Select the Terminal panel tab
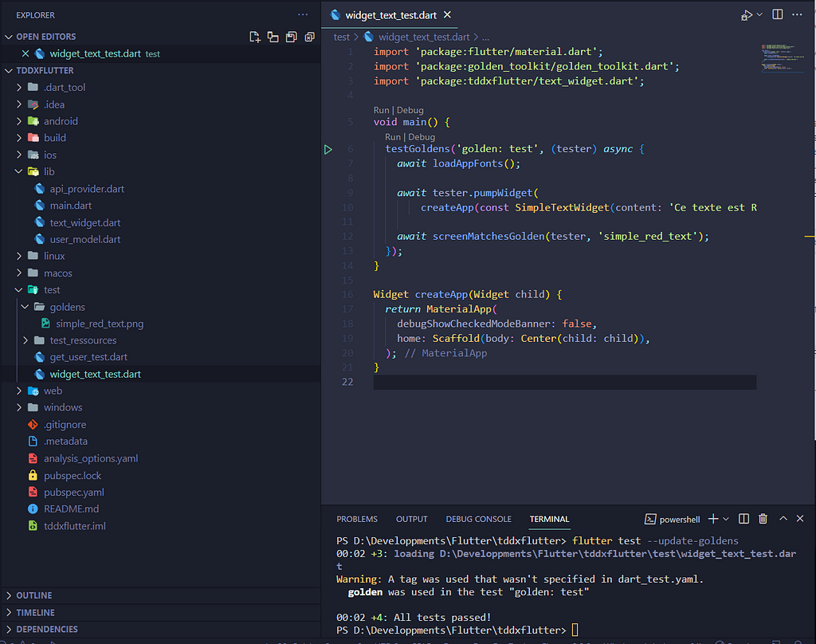Viewport: 816px width, 644px height. pyautogui.click(x=549, y=519)
